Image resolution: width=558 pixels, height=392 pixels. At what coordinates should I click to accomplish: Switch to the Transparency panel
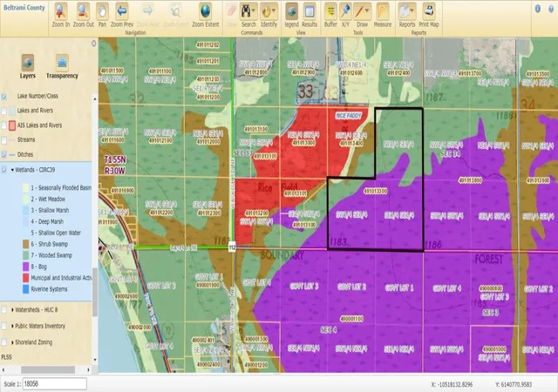(x=62, y=67)
